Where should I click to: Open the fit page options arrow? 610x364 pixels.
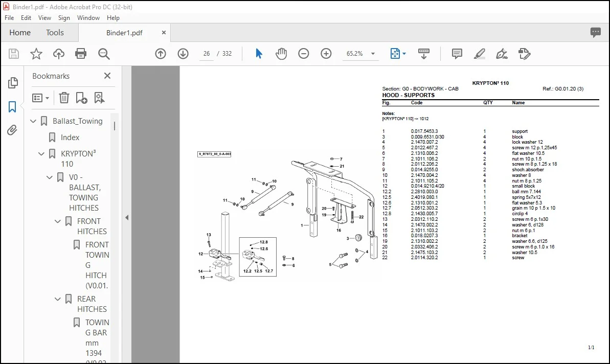point(404,54)
